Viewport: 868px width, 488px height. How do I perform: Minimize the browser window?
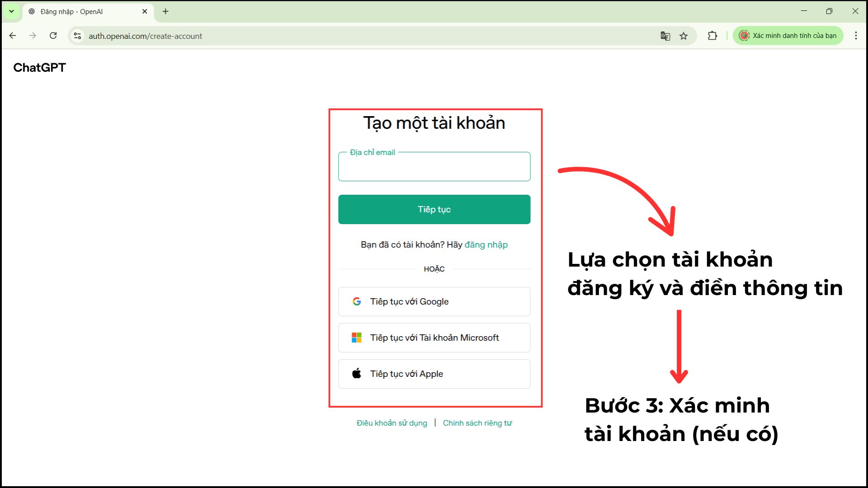pos(804,11)
